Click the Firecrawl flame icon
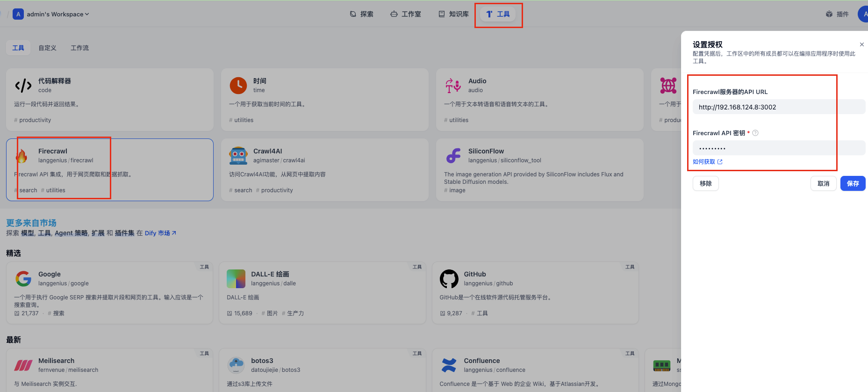The width and height of the screenshot is (868, 392). (x=22, y=156)
